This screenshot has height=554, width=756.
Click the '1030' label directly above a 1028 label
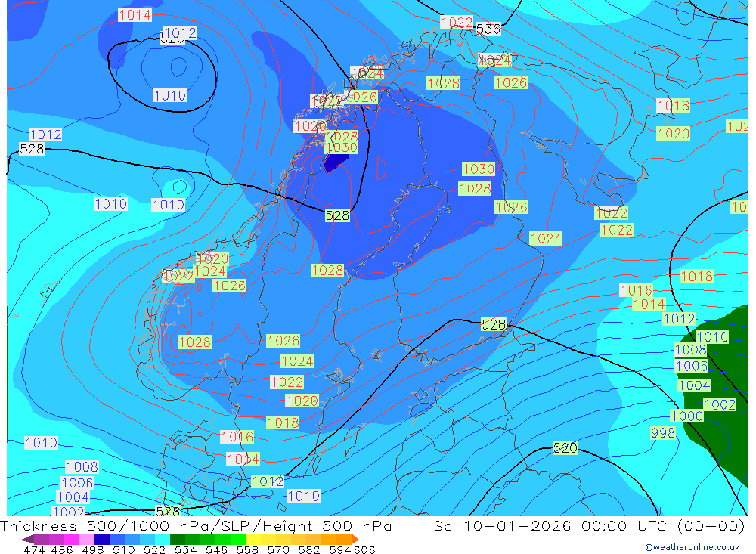click(x=479, y=169)
